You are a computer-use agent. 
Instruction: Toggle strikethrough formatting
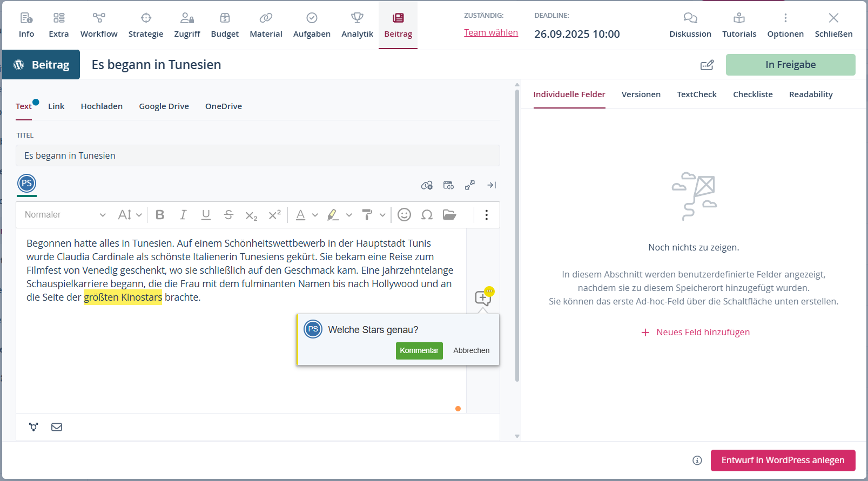click(228, 215)
